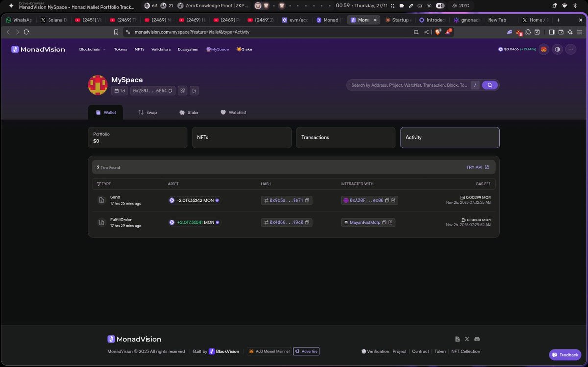Toggle the dark/light theme button

click(x=557, y=49)
